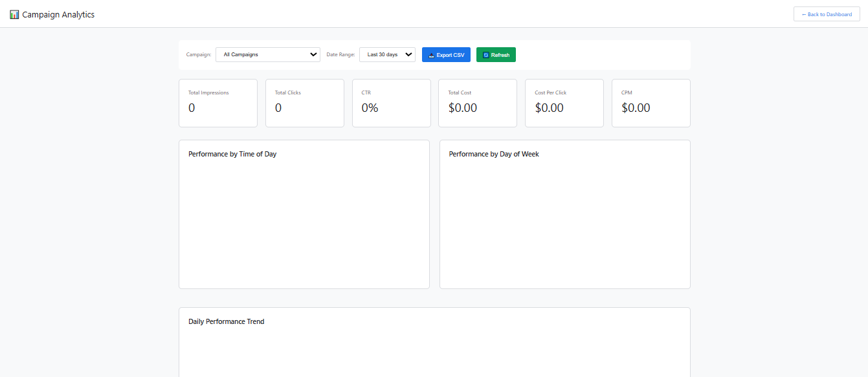Click the Performance by Day of Week heading

click(x=494, y=155)
